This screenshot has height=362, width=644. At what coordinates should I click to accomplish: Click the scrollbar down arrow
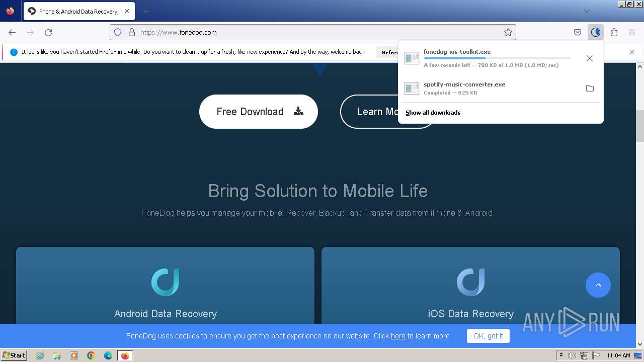point(640,344)
